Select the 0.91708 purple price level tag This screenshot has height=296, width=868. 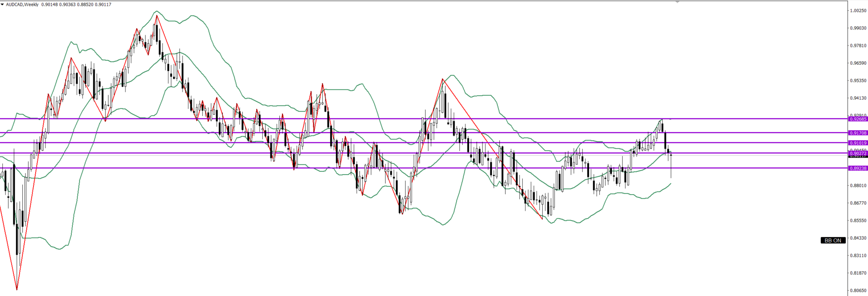coord(858,133)
